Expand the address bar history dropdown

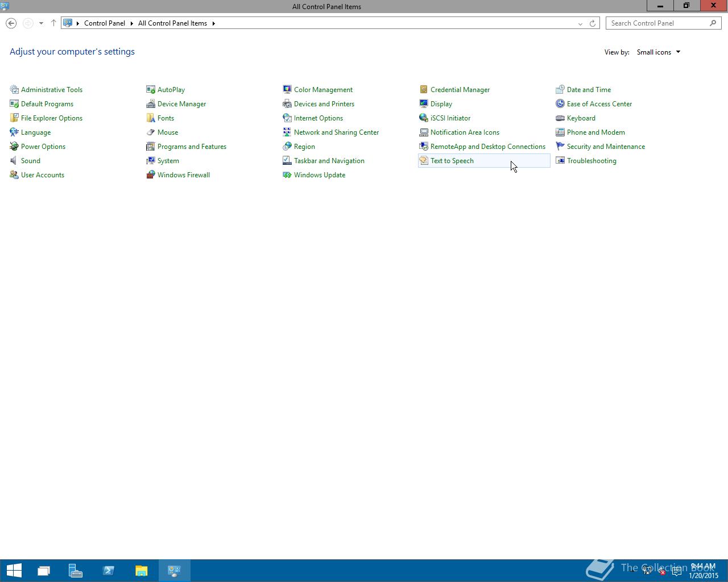[x=580, y=23]
